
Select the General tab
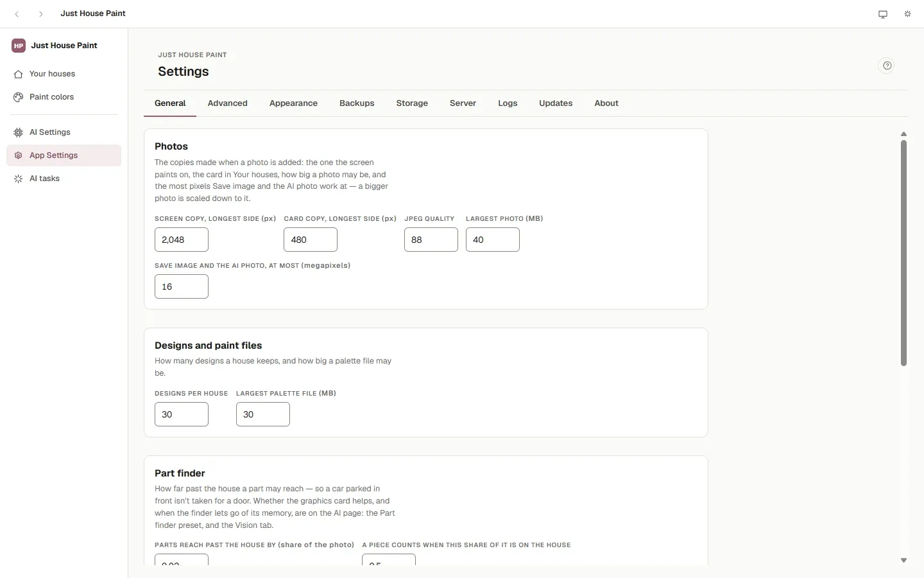click(x=170, y=103)
